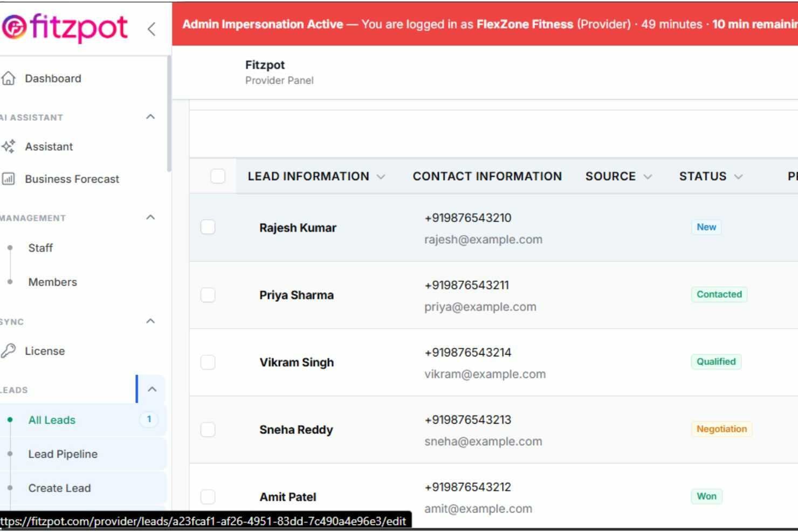Image resolution: width=798 pixels, height=532 pixels.
Task: Open the Source column sort dropdown
Action: (x=648, y=177)
